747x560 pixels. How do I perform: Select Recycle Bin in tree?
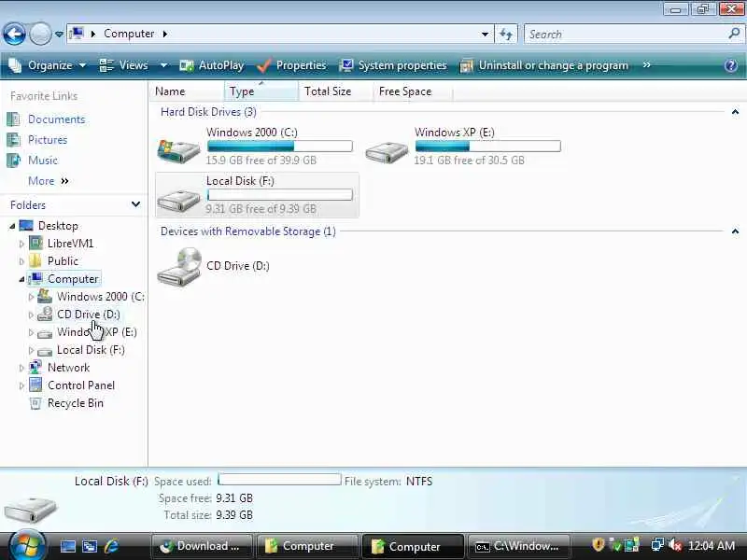[x=76, y=403]
